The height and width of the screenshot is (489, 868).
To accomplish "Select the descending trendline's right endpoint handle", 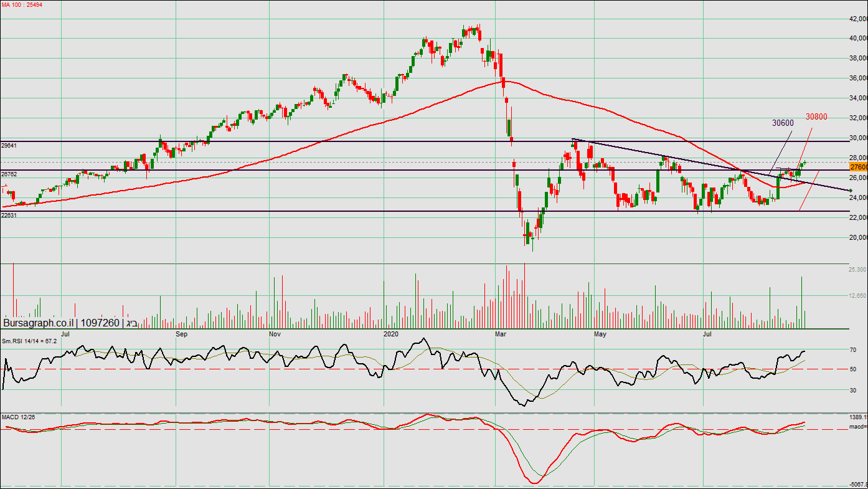I will pyautogui.click(x=851, y=190).
